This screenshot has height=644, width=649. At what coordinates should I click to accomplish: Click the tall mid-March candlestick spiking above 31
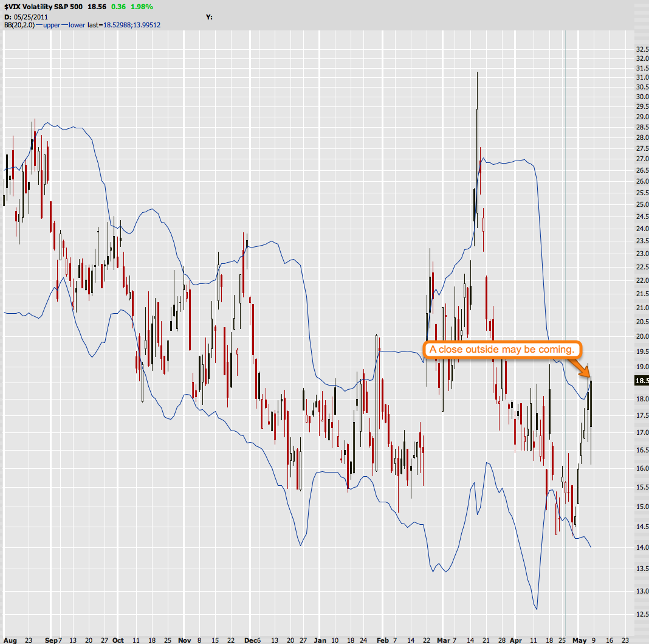[x=477, y=150]
